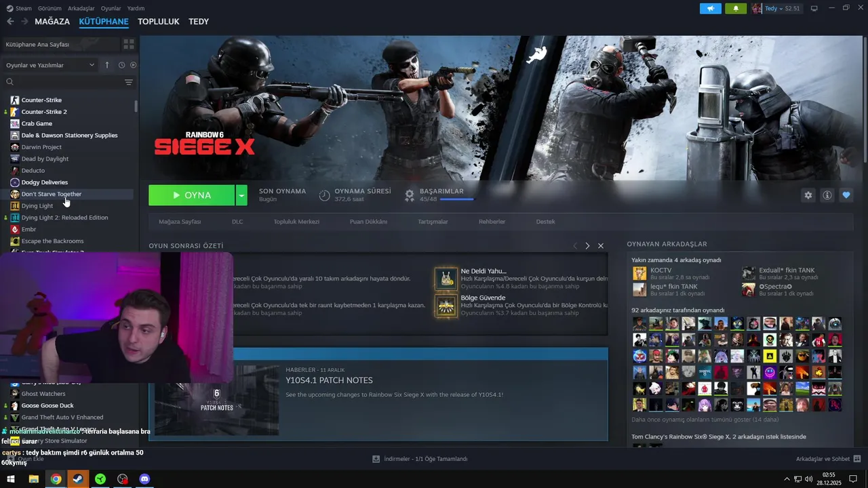Open the DLC tab

point(237,222)
